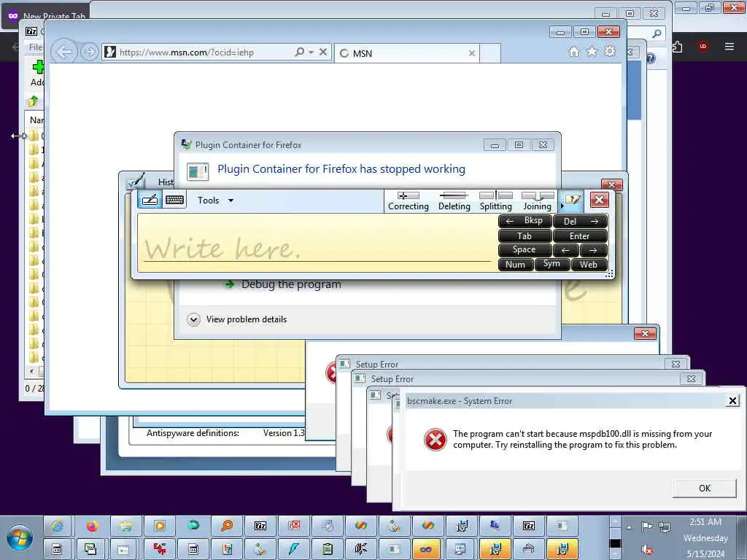This screenshot has height=560, width=747.
Task: Open the network tray icon
Action: coord(664,526)
